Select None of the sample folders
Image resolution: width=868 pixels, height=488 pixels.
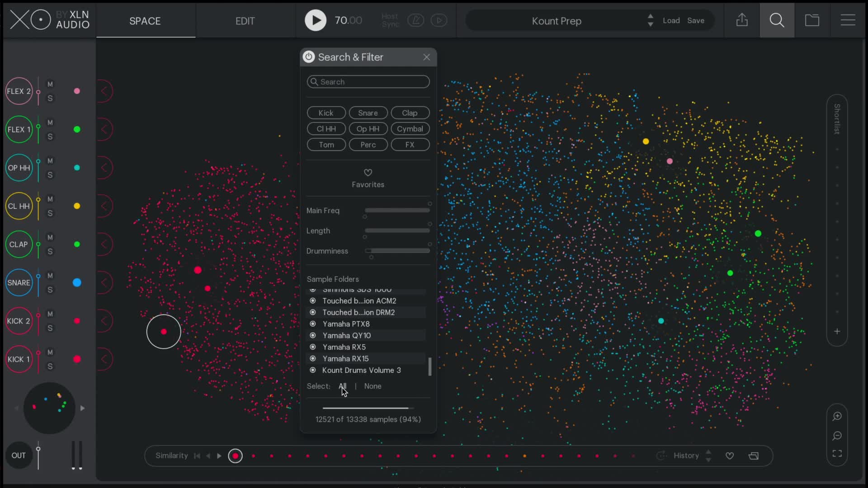point(373,386)
